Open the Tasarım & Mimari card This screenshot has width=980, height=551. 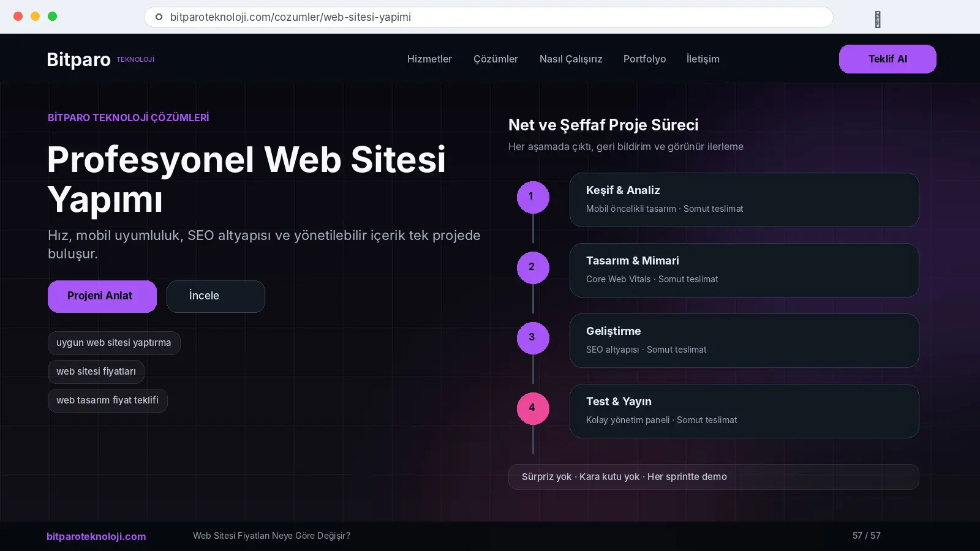(x=744, y=270)
